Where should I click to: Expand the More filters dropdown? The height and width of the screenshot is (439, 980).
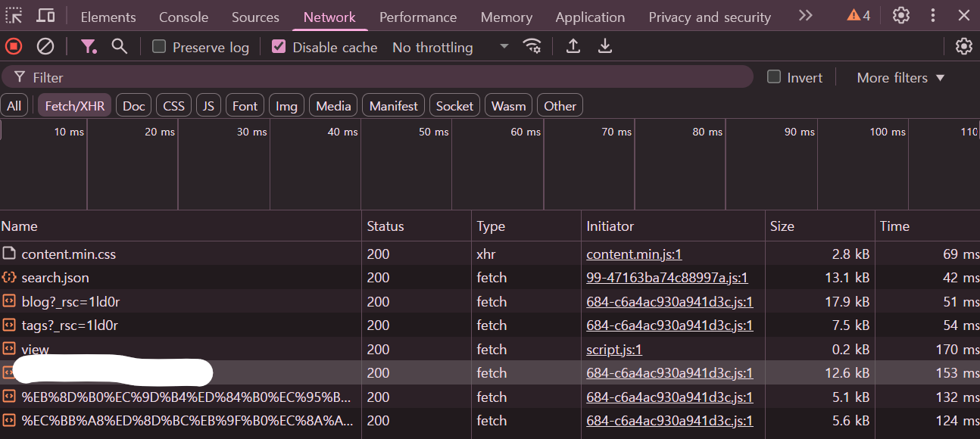[x=900, y=77]
